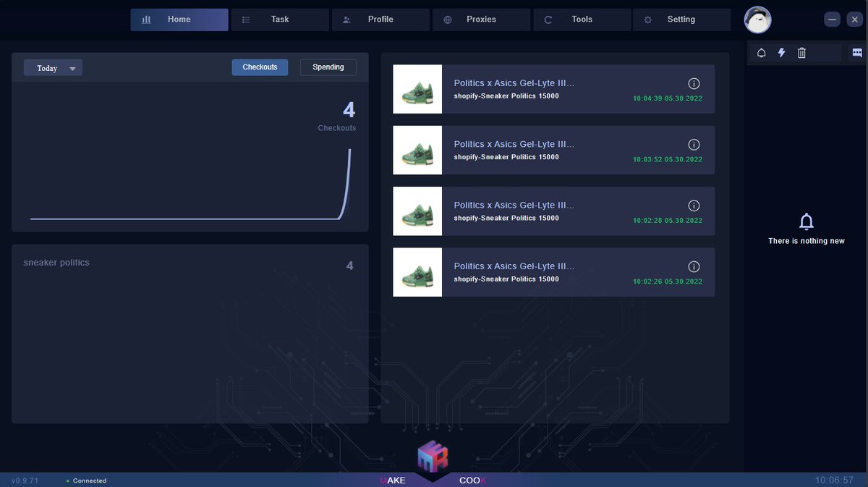This screenshot has width=868, height=487.
Task: Go to the Proxies tab
Action: pyautogui.click(x=481, y=20)
